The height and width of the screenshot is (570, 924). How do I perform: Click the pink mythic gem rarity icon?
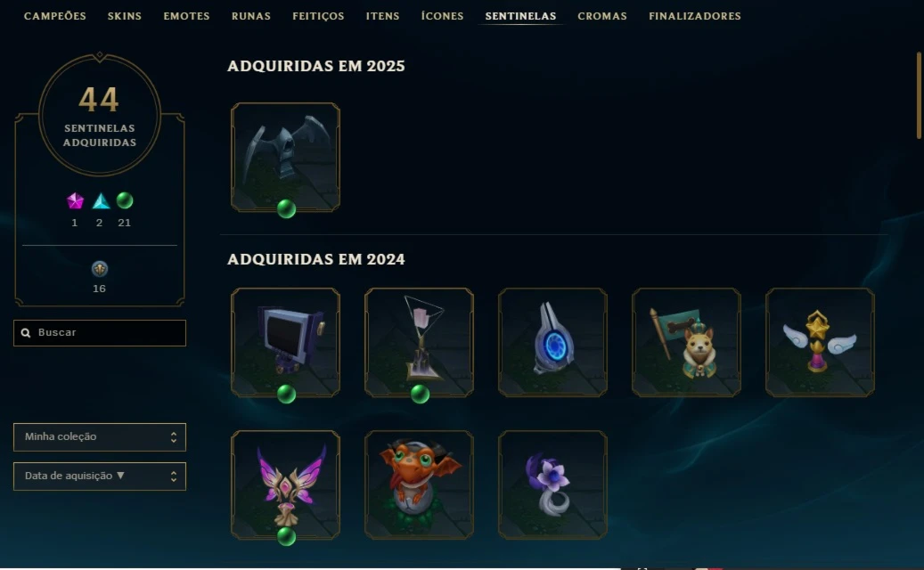75,201
